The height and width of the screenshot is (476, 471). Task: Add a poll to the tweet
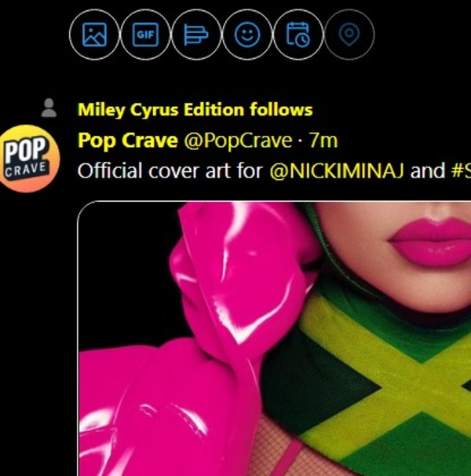pyautogui.click(x=196, y=35)
